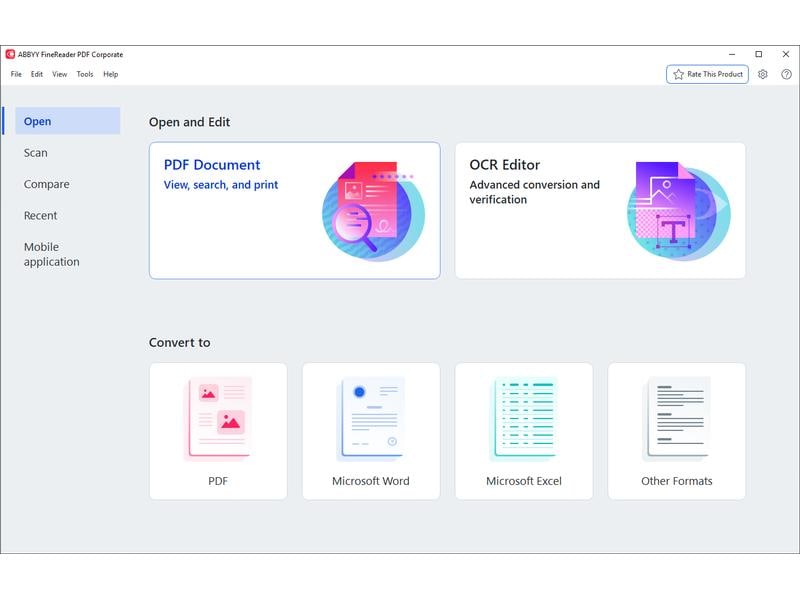Image resolution: width=800 pixels, height=600 pixels.
Task: Maximize the FineReader window
Action: [759, 54]
